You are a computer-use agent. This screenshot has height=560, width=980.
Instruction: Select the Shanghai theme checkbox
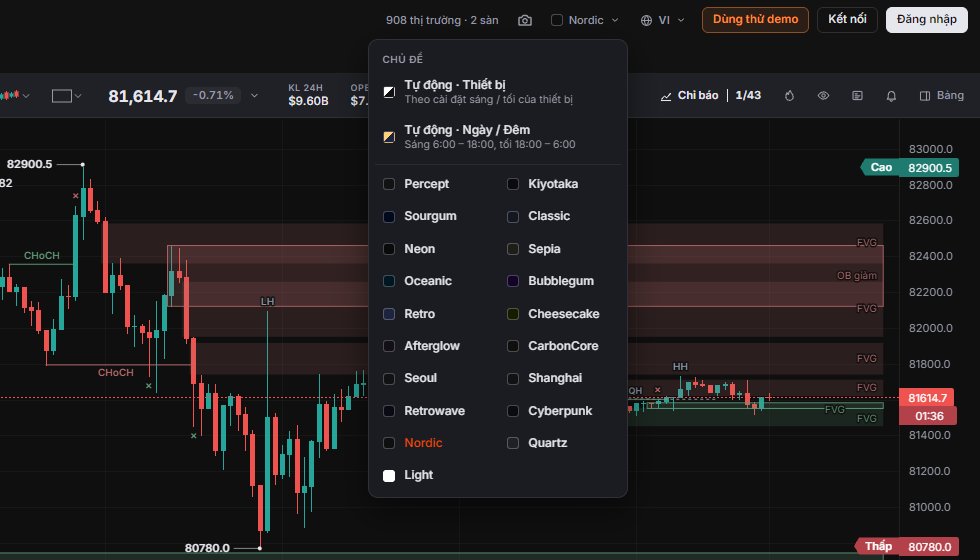pyautogui.click(x=512, y=378)
